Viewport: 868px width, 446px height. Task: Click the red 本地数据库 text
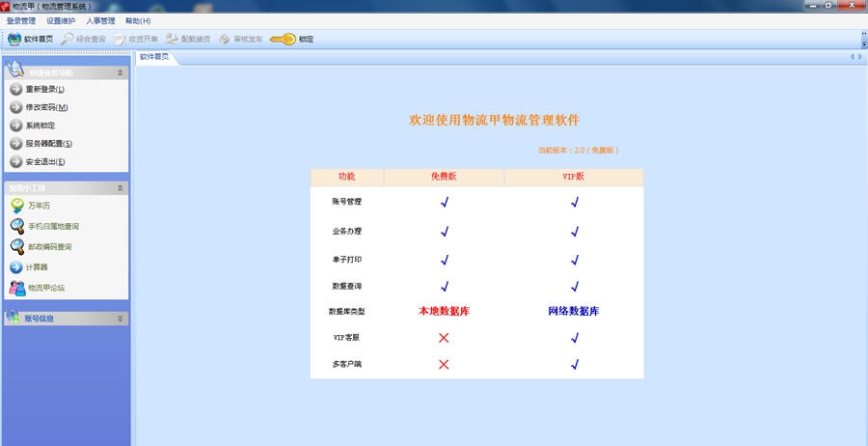(444, 312)
